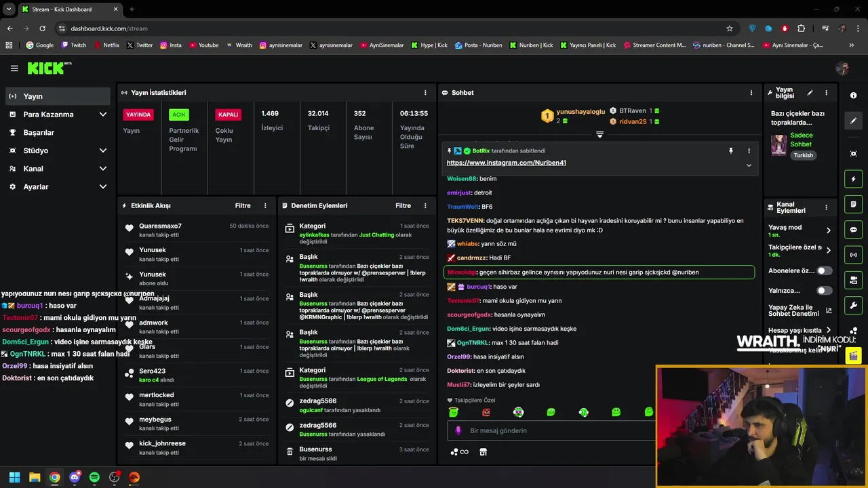Open Hesap yaşı kısıtla settings arrow
This screenshot has width=868, height=488.
click(x=828, y=330)
